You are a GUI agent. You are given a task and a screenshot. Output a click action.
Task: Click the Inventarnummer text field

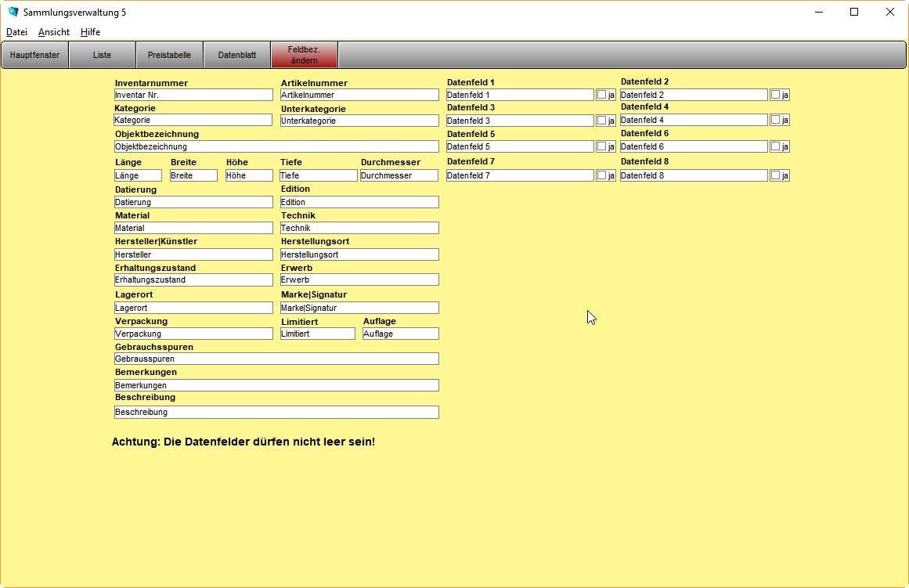point(193,95)
